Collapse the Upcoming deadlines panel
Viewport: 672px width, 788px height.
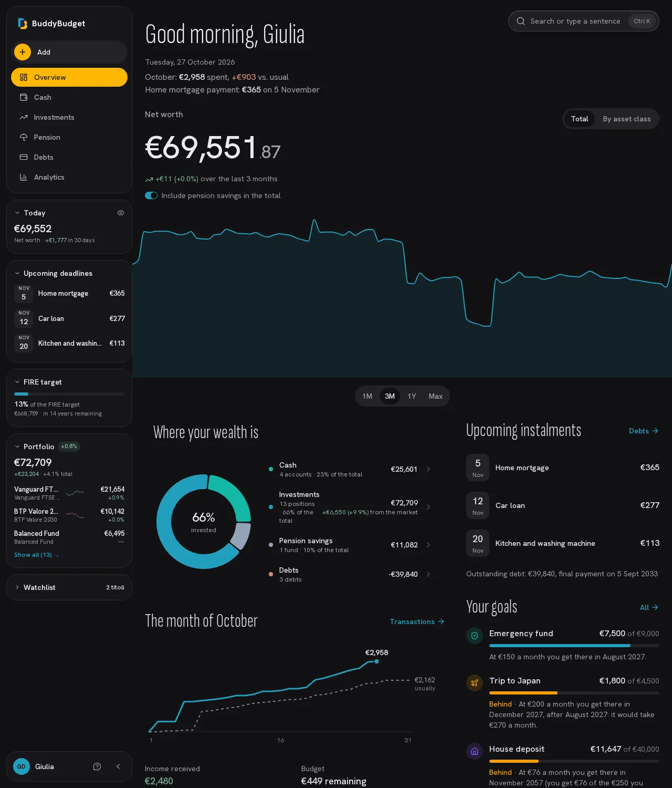pos(17,273)
